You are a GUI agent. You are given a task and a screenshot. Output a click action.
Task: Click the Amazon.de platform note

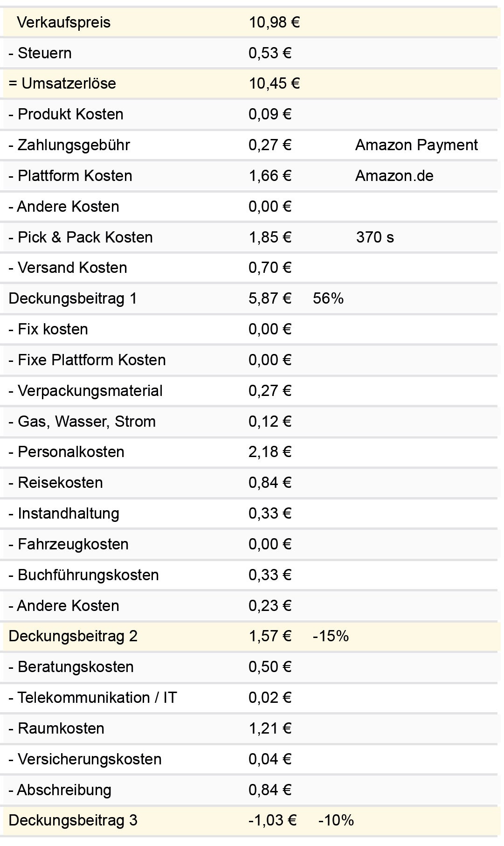pos(394,176)
